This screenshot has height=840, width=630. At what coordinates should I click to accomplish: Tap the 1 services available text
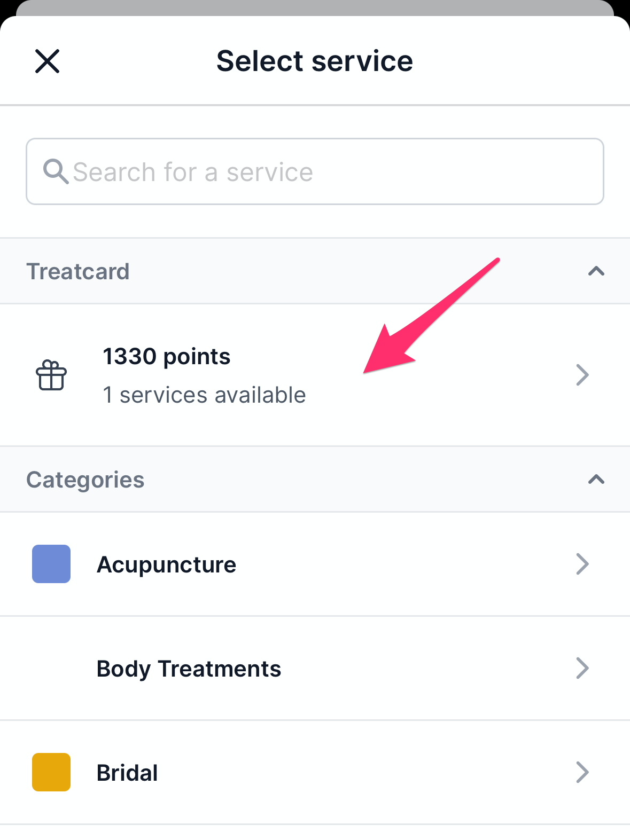(x=204, y=395)
